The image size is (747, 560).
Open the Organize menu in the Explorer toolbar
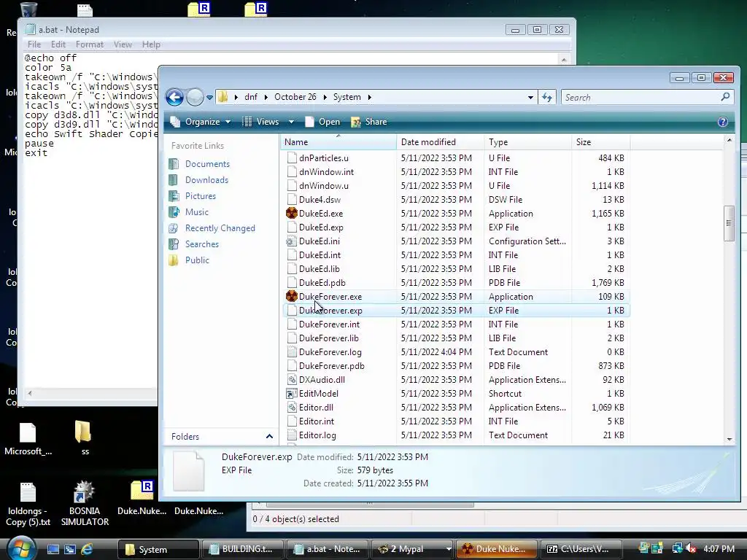pos(201,122)
